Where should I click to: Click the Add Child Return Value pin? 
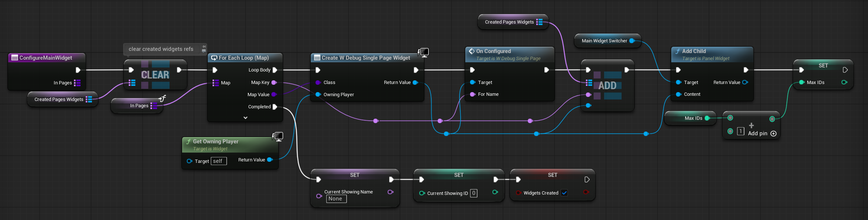point(745,83)
